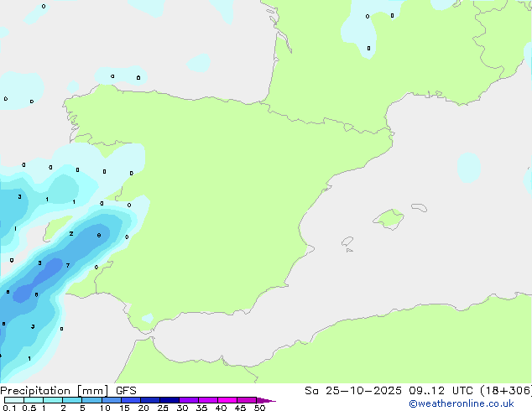
Task: Click the 25 mm navy legend swatch
Action: tap(170, 400)
